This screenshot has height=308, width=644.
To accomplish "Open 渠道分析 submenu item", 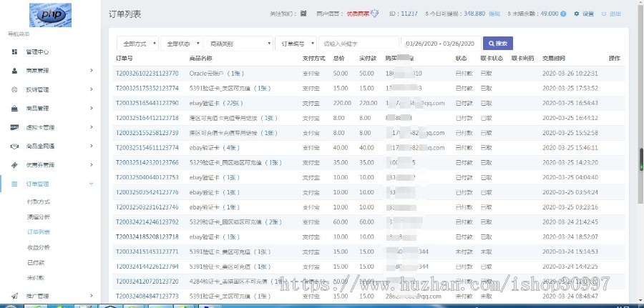I will click(x=39, y=217).
